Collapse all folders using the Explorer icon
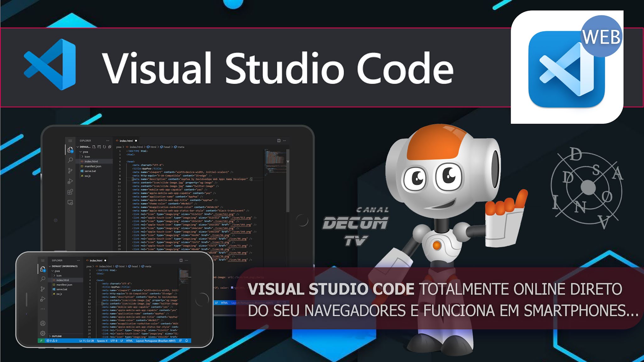The width and height of the screenshot is (644, 362). click(x=110, y=147)
